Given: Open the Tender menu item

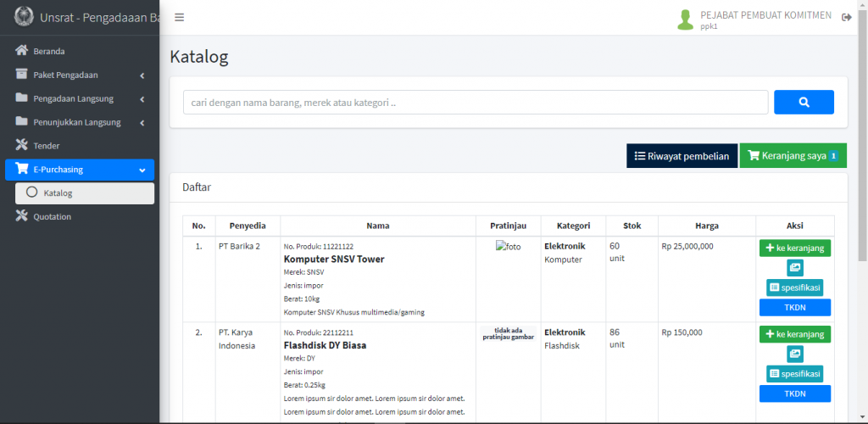Looking at the screenshot, I should pyautogui.click(x=47, y=146).
